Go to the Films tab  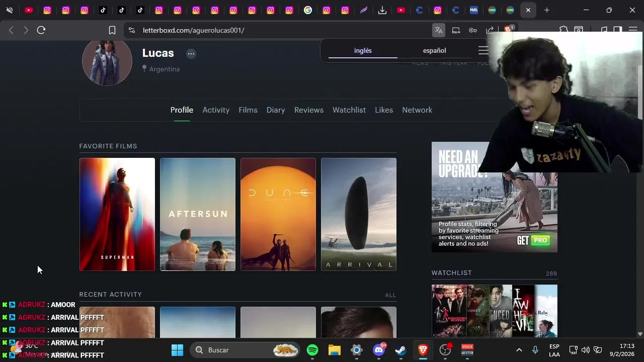point(248,110)
